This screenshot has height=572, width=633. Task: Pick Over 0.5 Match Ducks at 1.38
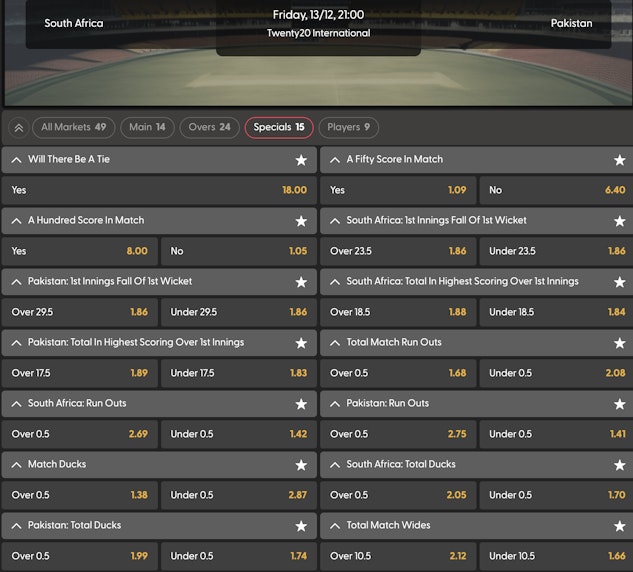pyautogui.click(x=79, y=495)
